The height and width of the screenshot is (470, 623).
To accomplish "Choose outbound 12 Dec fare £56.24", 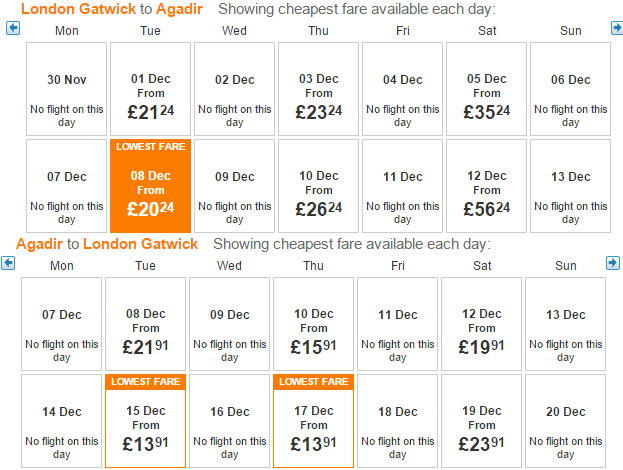I will pyautogui.click(x=486, y=186).
